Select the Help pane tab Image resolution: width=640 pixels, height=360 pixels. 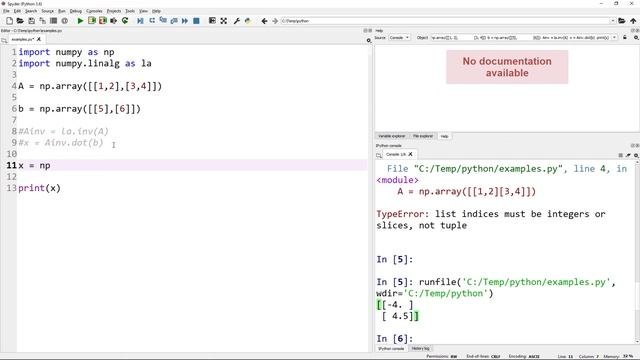[x=444, y=136]
